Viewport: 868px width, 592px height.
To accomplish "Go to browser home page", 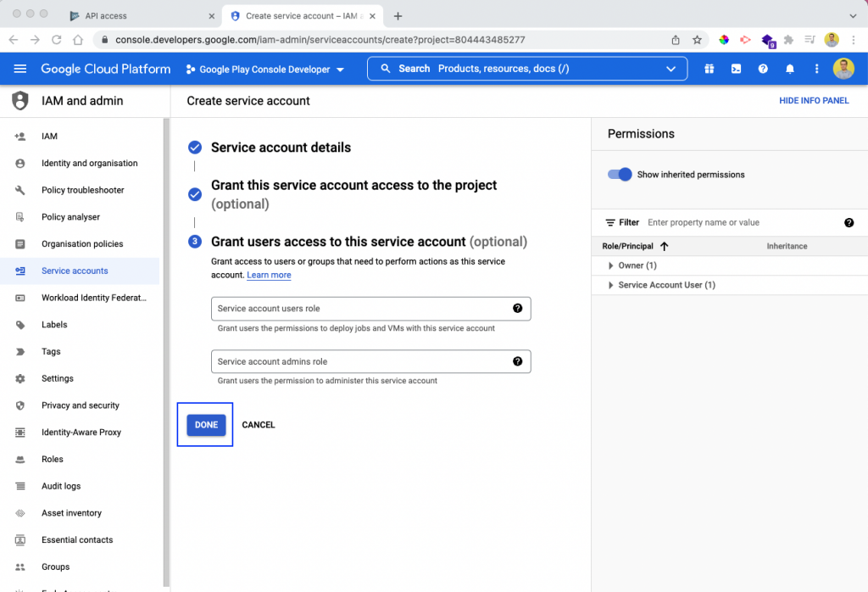I will click(x=78, y=40).
